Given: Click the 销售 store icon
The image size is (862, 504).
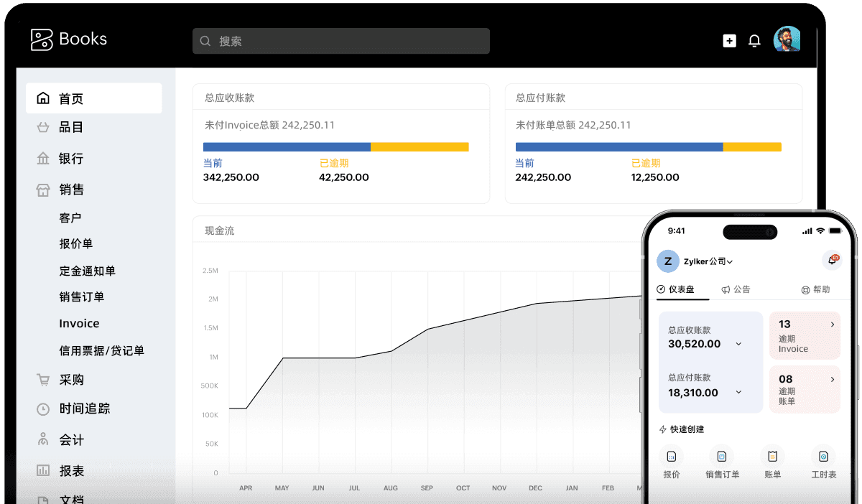Looking at the screenshot, I should pos(43,190).
